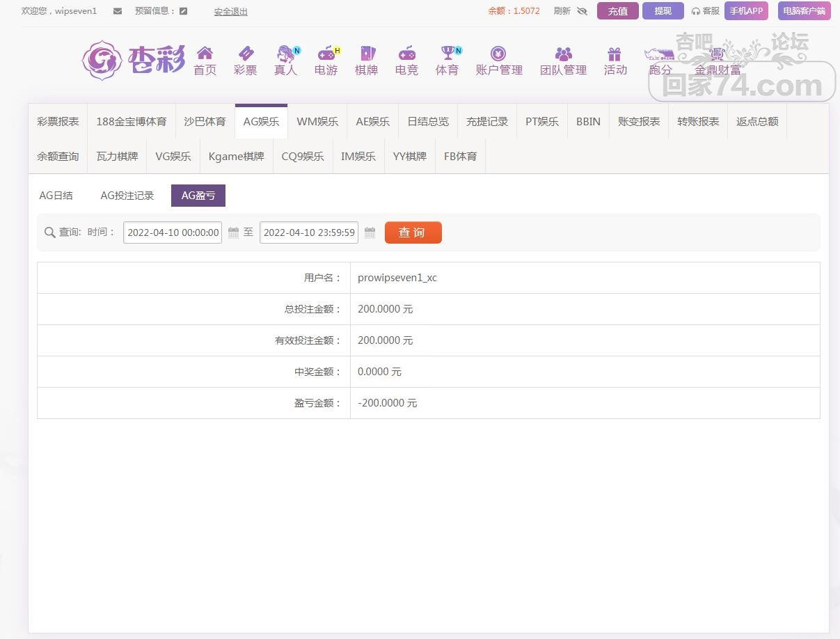Viewport: 840px width, 639px height.
Task: Click the 安全退出 logout link
Action: point(230,12)
